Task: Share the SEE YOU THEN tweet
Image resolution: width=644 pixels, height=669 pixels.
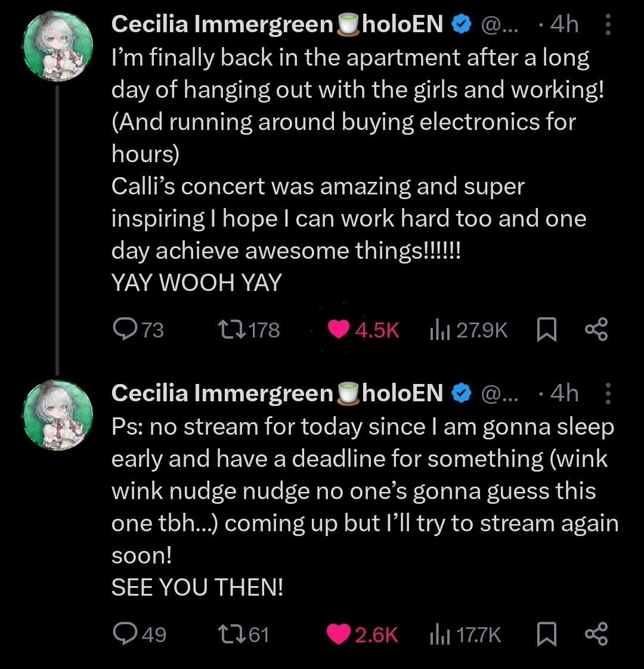Action: pyautogui.click(x=596, y=634)
